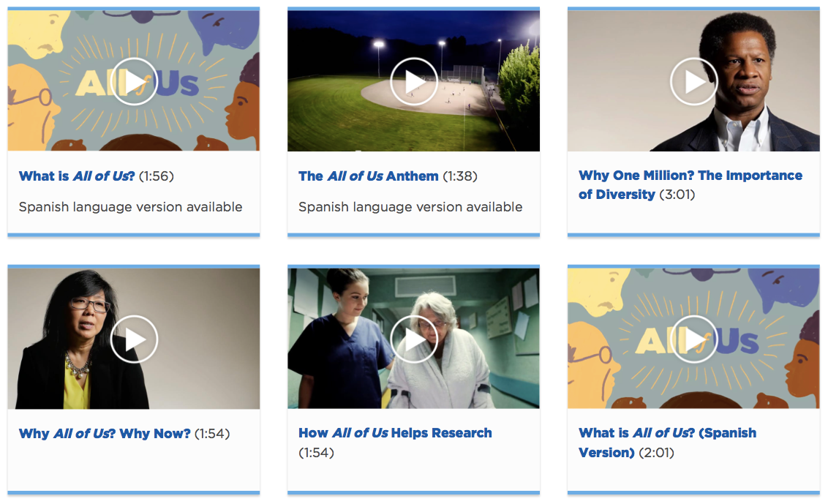This screenshot has width=828, height=504.
Task: Play the 'What is All of Us?' video
Action: pos(134,82)
